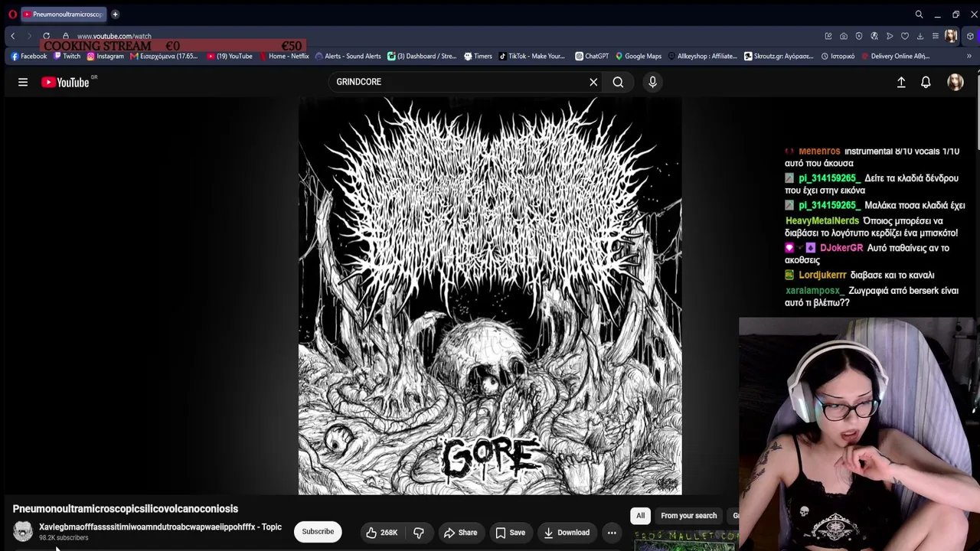This screenshot has width=980, height=551.
Task: Run the search with the magnifier button
Action: tap(618, 82)
